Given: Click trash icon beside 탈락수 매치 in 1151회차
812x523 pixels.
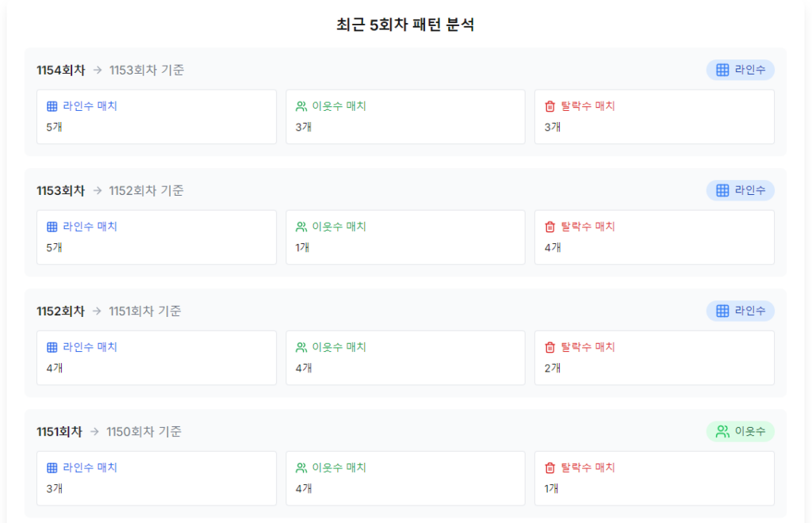Looking at the screenshot, I should tap(550, 468).
